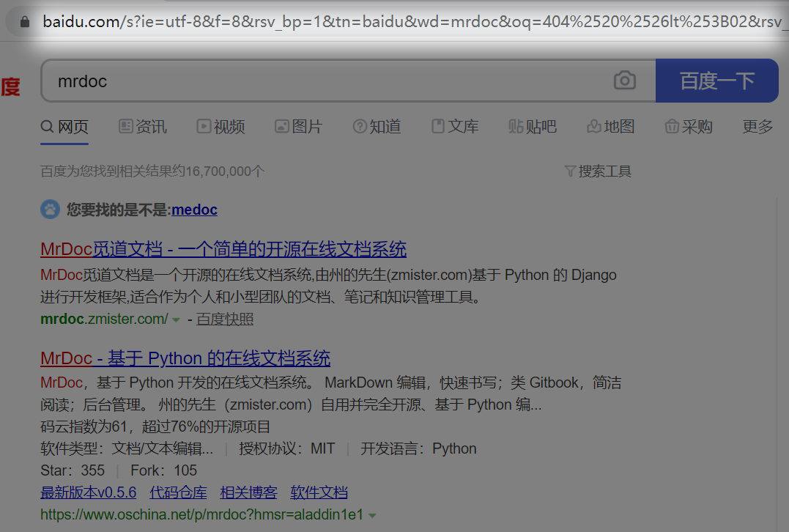
Task: Click the oschina.net/p/mrdoc green URL
Action: tap(201, 514)
